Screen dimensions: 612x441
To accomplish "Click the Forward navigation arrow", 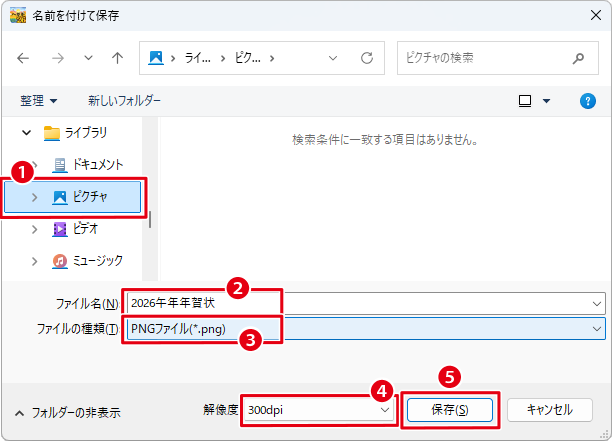I will point(57,58).
